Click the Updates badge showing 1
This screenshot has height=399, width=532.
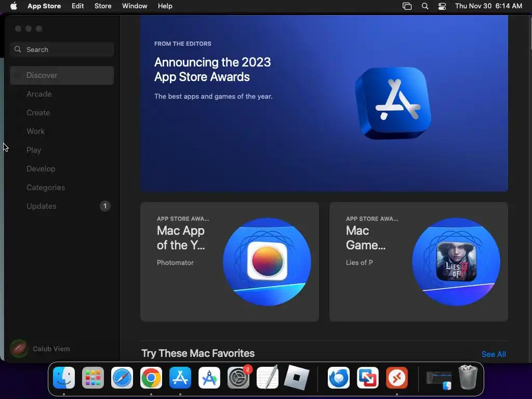point(105,206)
